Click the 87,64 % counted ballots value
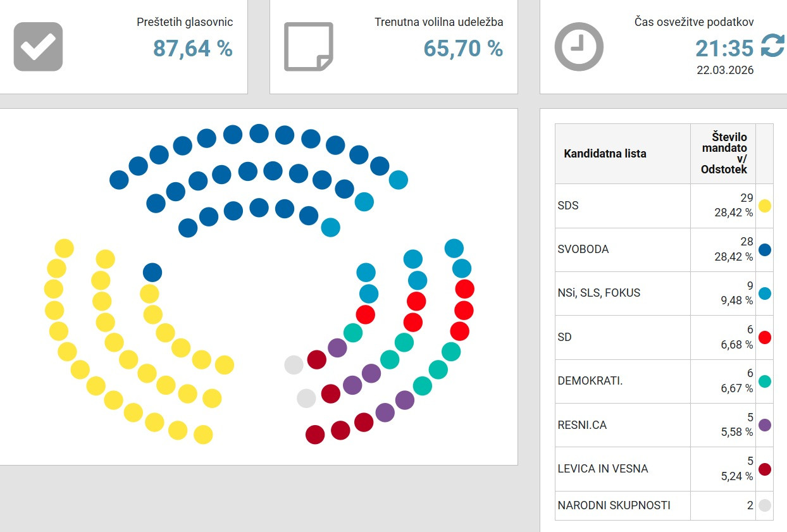Image resolution: width=787 pixels, height=532 pixels. (x=192, y=48)
